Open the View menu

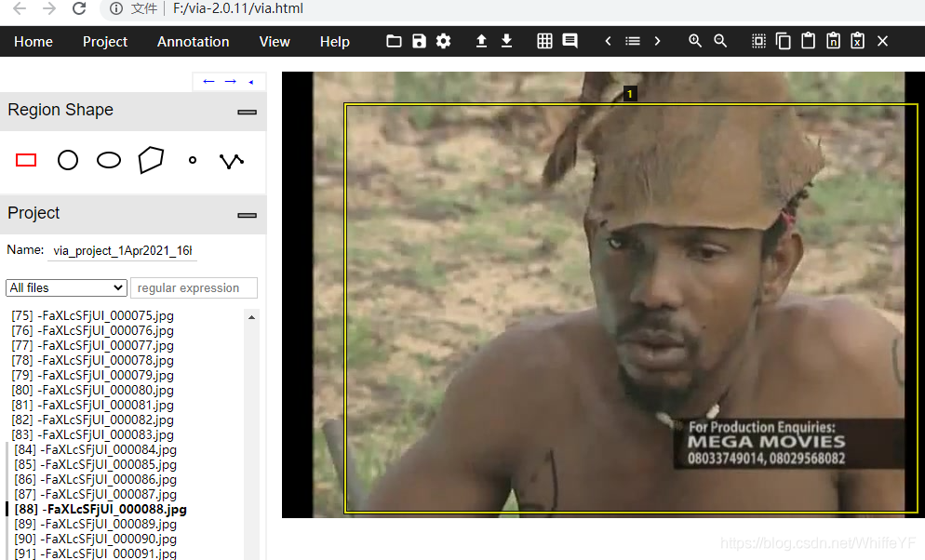(275, 42)
